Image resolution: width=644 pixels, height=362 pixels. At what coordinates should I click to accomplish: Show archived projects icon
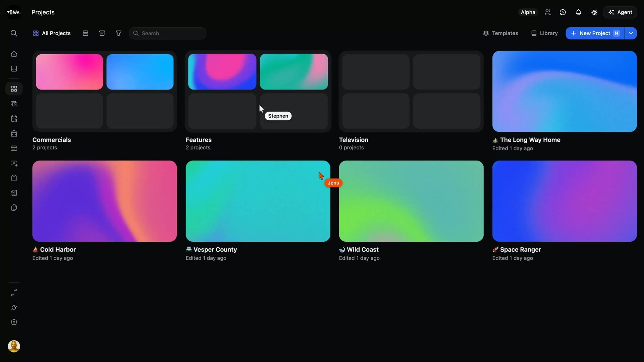tap(102, 33)
